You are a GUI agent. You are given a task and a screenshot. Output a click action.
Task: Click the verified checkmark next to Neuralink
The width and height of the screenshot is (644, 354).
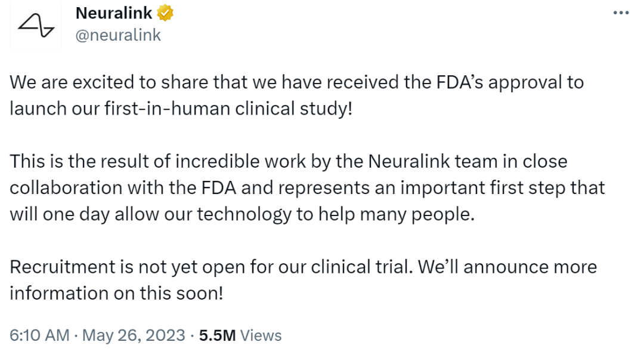[x=165, y=13]
